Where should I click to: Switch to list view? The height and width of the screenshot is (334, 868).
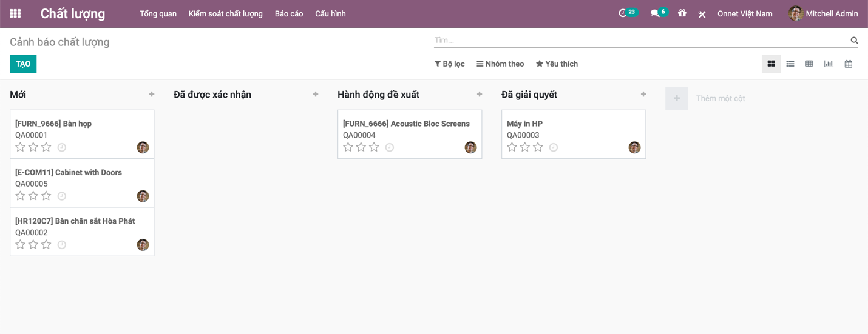(790, 64)
